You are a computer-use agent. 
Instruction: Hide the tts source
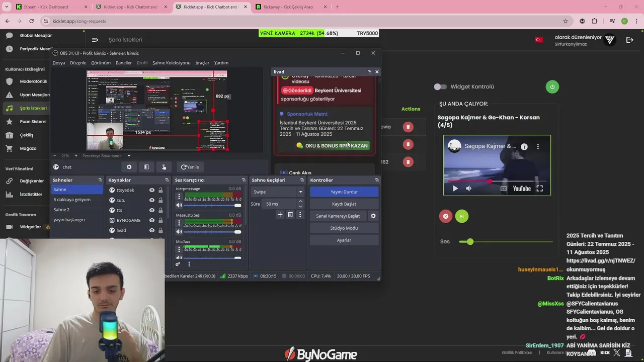click(x=151, y=210)
